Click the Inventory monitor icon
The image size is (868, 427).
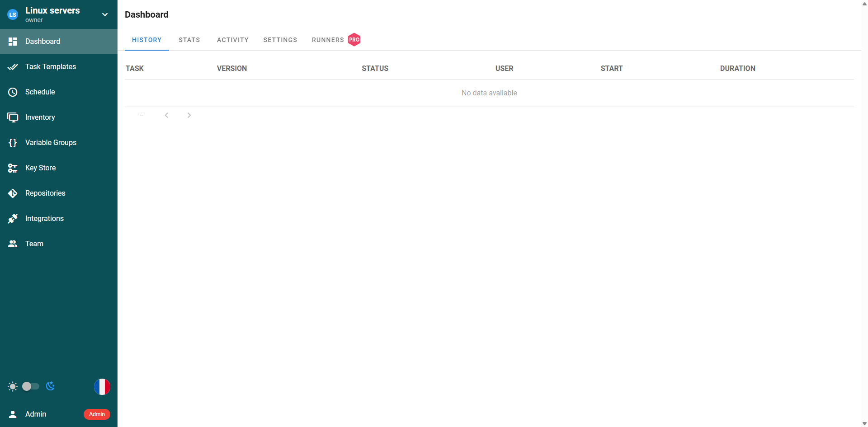click(x=13, y=117)
